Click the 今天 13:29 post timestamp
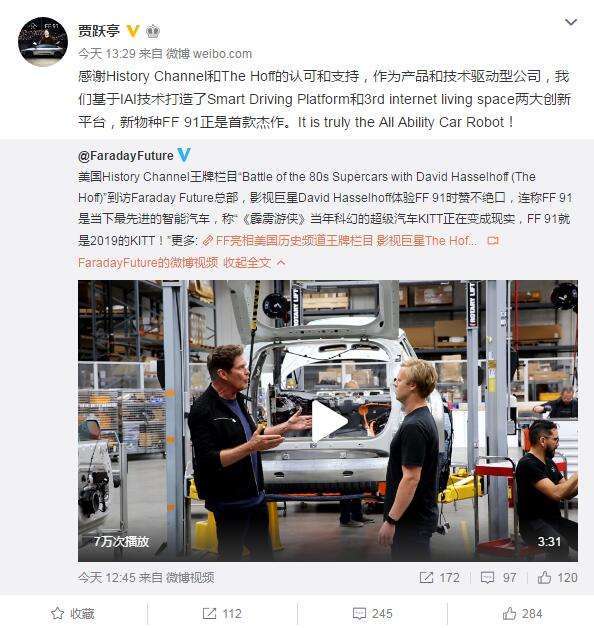Screen dimensions: 594x628 coord(107,54)
